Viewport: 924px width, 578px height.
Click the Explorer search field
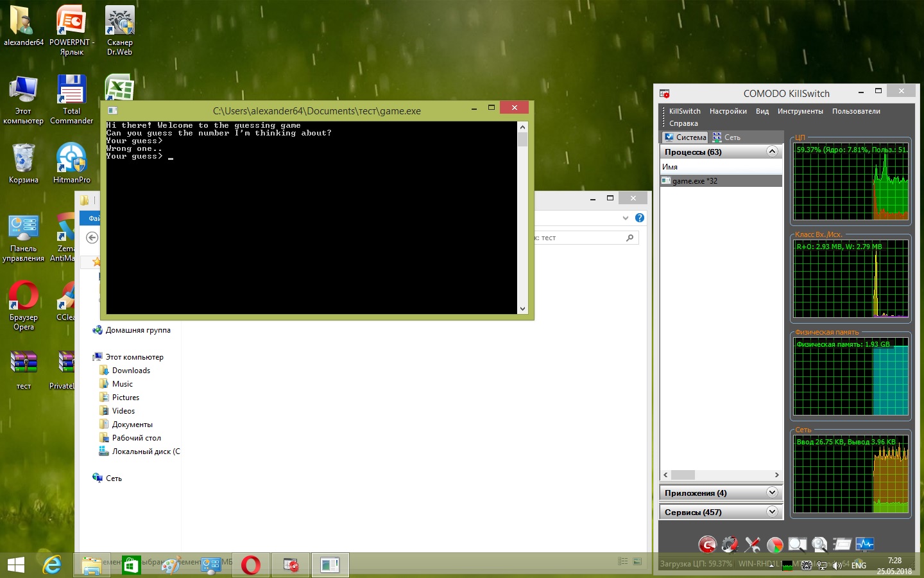pos(581,238)
